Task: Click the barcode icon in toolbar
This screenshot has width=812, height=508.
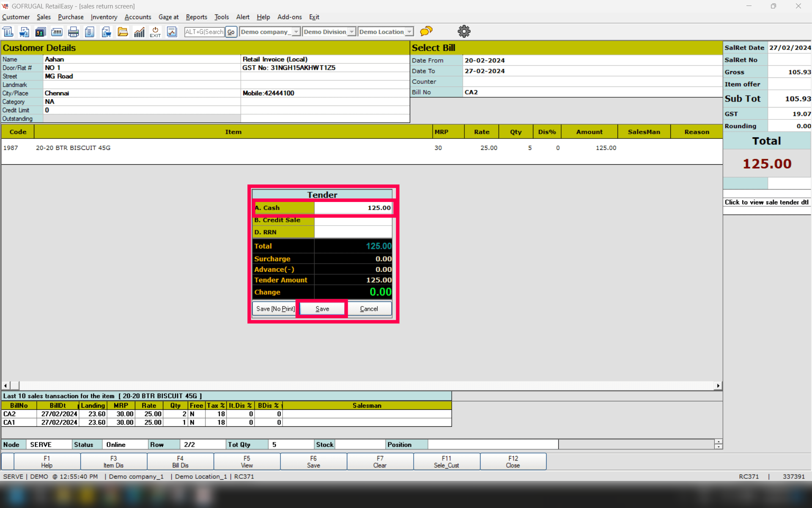Action: 57,32
